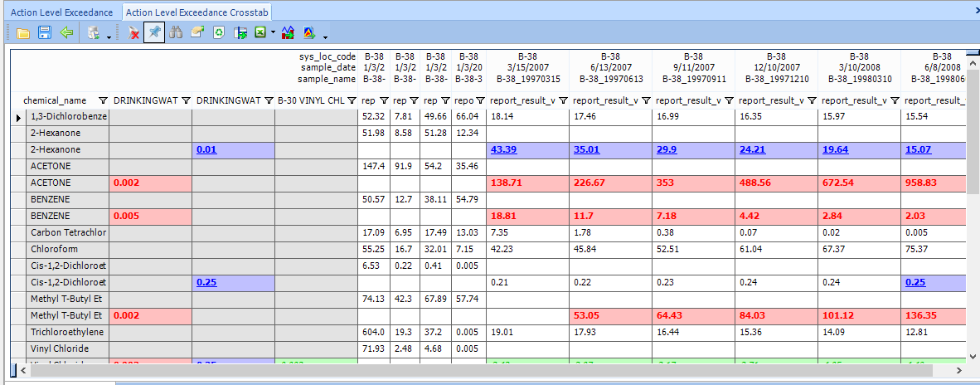Clear filters with the red X funnel icon
Screen dimensions: 980x385
pos(133,33)
